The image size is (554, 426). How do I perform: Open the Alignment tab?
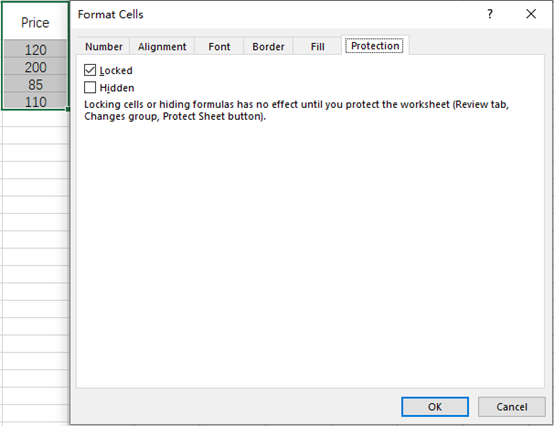[162, 47]
